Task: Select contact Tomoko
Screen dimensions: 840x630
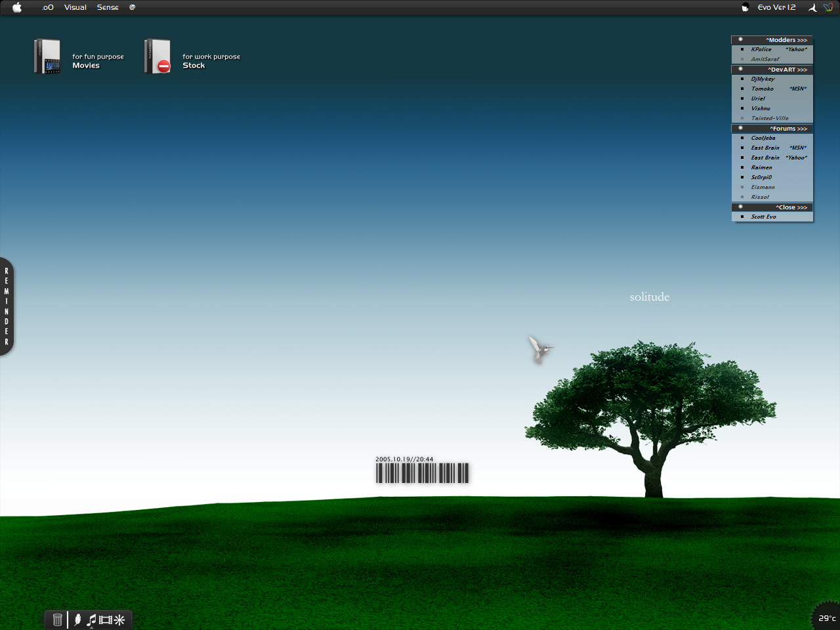Action: [x=762, y=89]
